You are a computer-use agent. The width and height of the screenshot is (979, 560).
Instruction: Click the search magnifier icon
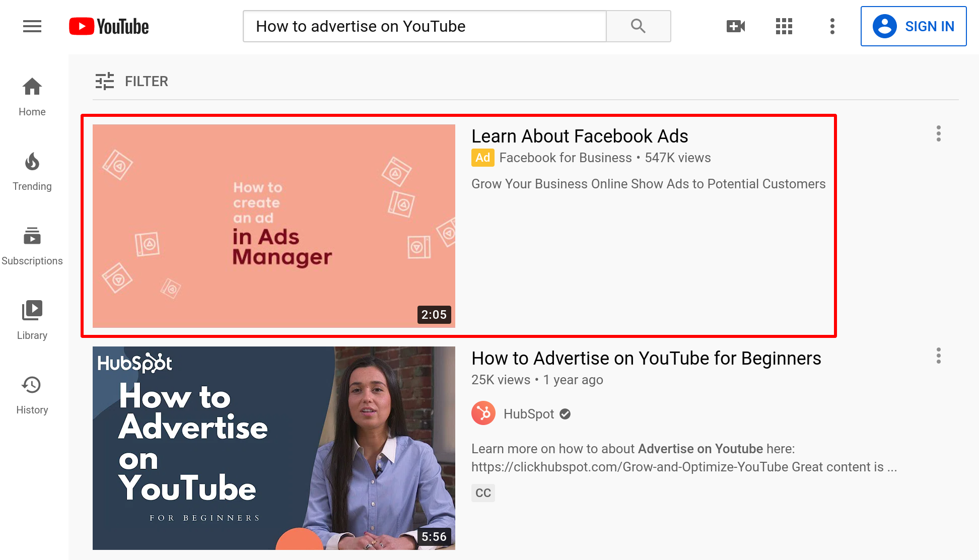click(x=638, y=26)
